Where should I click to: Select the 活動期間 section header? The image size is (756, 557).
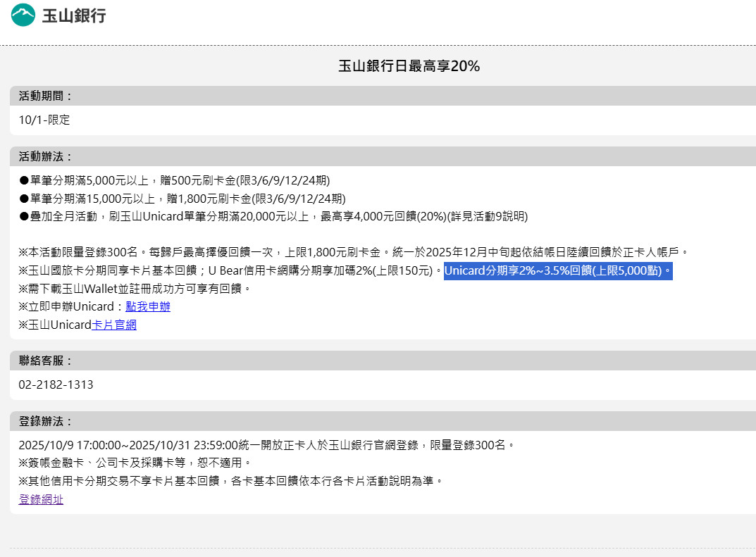point(46,96)
